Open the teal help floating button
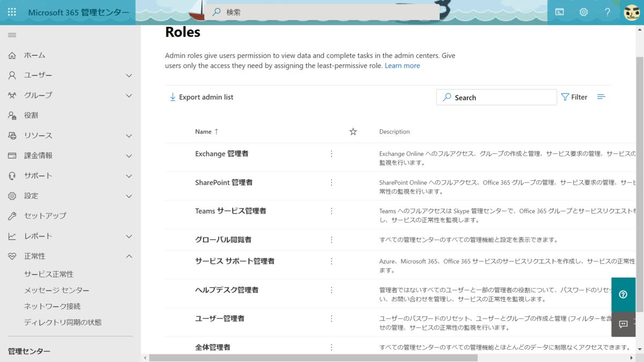This screenshot has height=362, width=644. click(x=623, y=294)
